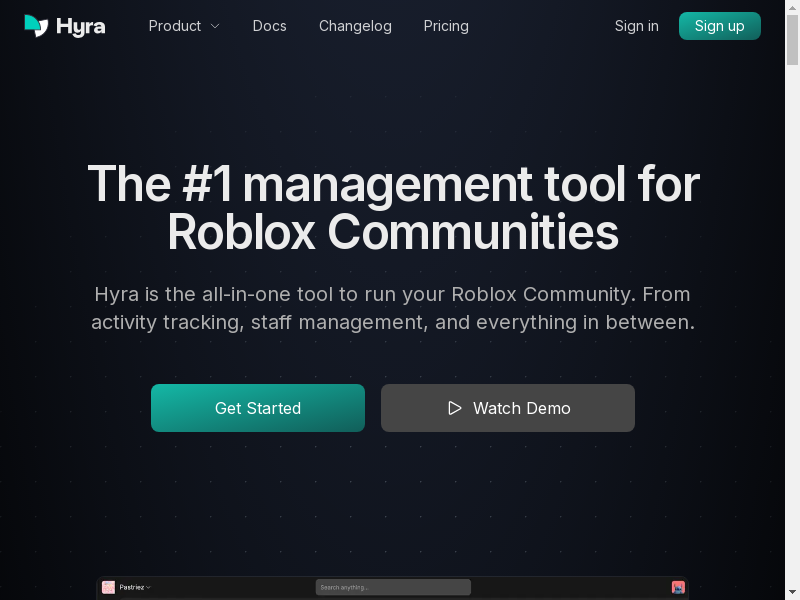Image resolution: width=800 pixels, height=600 pixels.
Task: Click the Hyra wordmark text
Action: pyautogui.click(x=81, y=26)
